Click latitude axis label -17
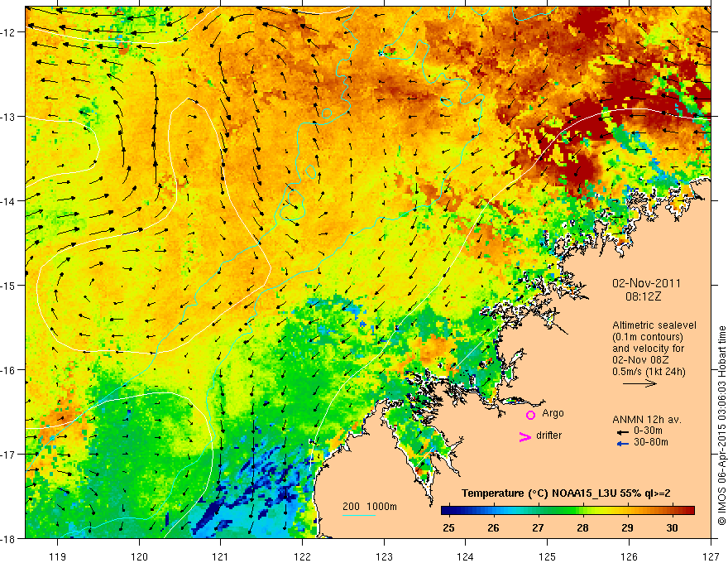This screenshot has height=563, width=728. coord(9,455)
